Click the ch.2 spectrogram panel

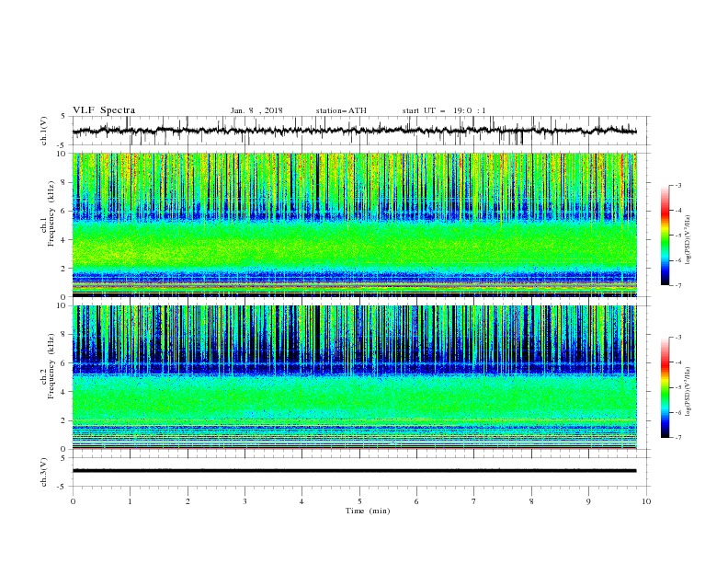355,377
